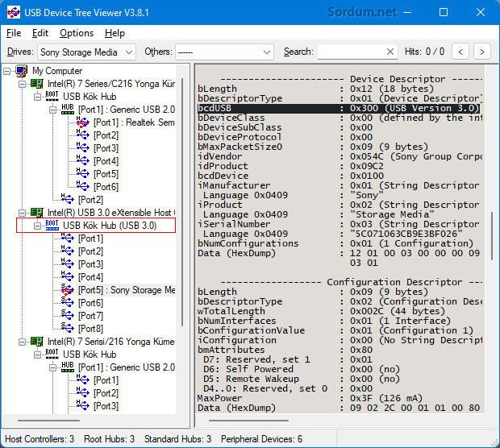Click the Port5 icon under the first Generic hub
Image resolution: width=500 pixels, height=448 pixels.
[x=83, y=174]
